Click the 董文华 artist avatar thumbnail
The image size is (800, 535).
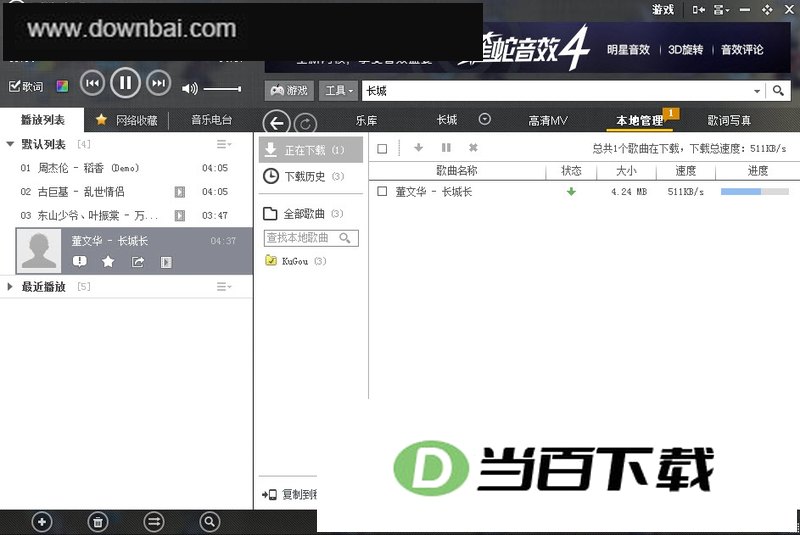tap(39, 250)
